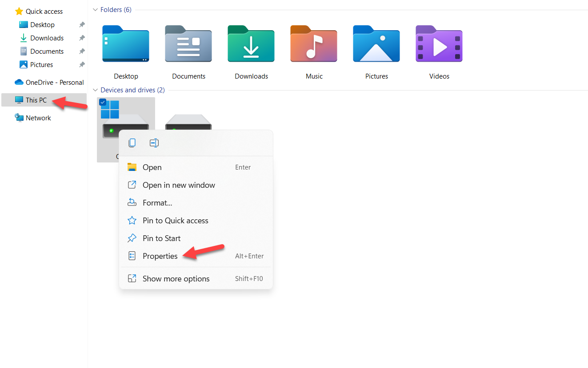Open OneDrive - Personal in sidebar
Screen dimensions: 588x368
[54, 83]
